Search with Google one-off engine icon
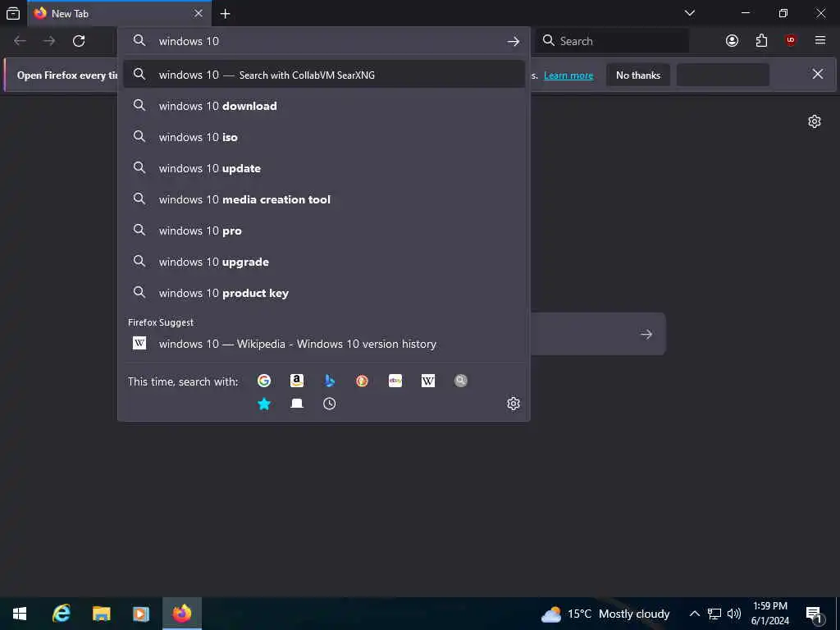Screen dimensions: 840x630 tap(264, 381)
